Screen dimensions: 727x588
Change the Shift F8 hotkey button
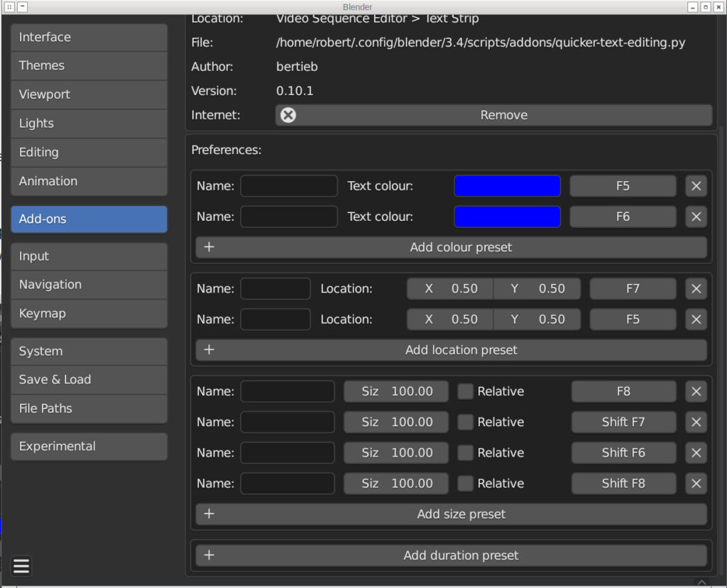pos(623,484)
